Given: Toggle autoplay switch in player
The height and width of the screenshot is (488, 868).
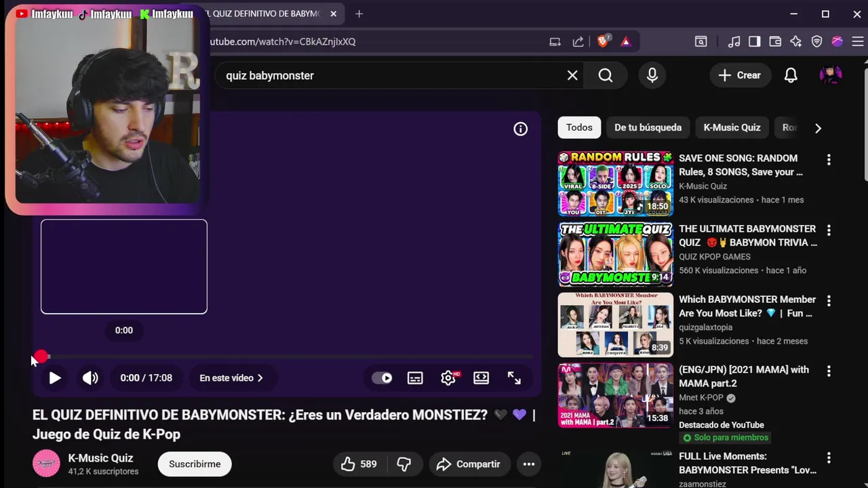Looking at the screenshot, I should coord(382,378).
